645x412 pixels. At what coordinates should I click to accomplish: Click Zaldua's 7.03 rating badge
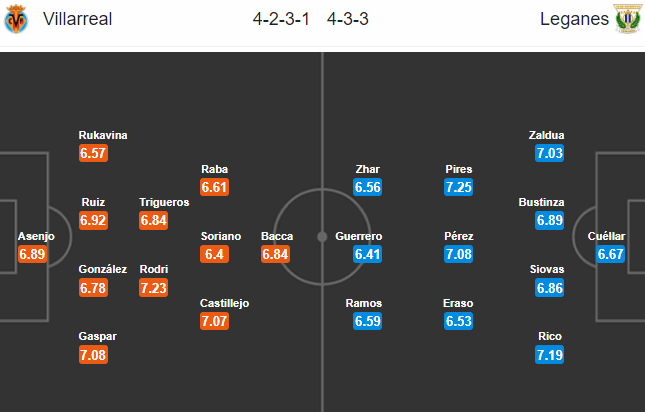[x=549, y=153]
